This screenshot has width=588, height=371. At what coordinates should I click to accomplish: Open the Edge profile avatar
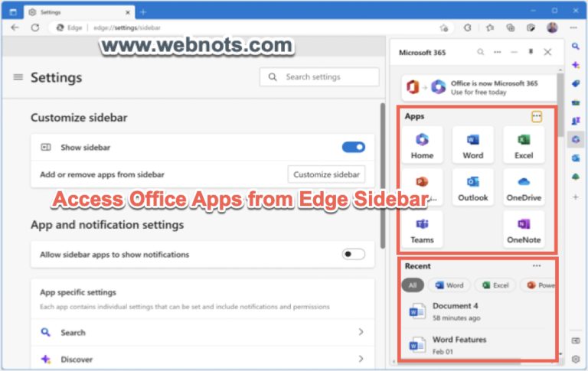tap(552, 28)
